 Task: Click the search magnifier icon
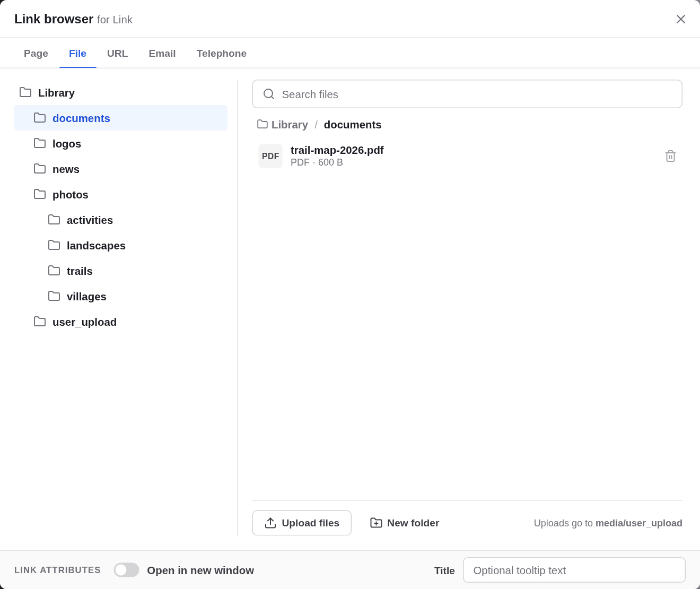269,94
